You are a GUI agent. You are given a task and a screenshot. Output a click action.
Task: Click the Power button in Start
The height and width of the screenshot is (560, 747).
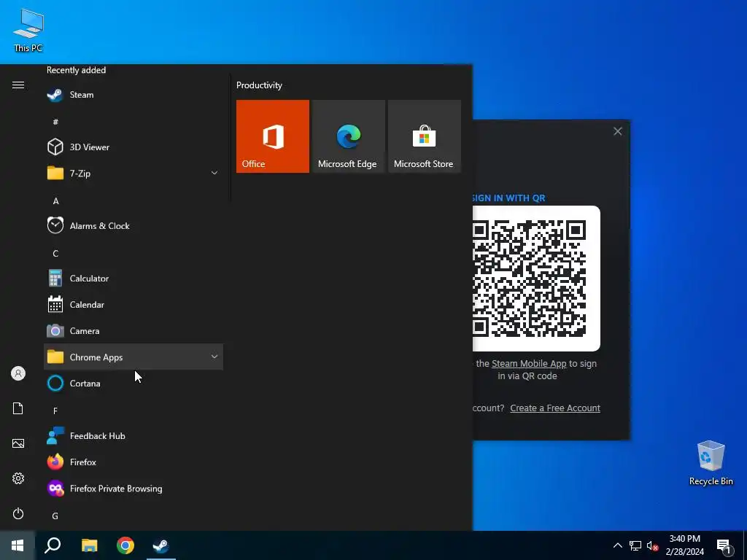pyautogui.click(x=18, y=513)
